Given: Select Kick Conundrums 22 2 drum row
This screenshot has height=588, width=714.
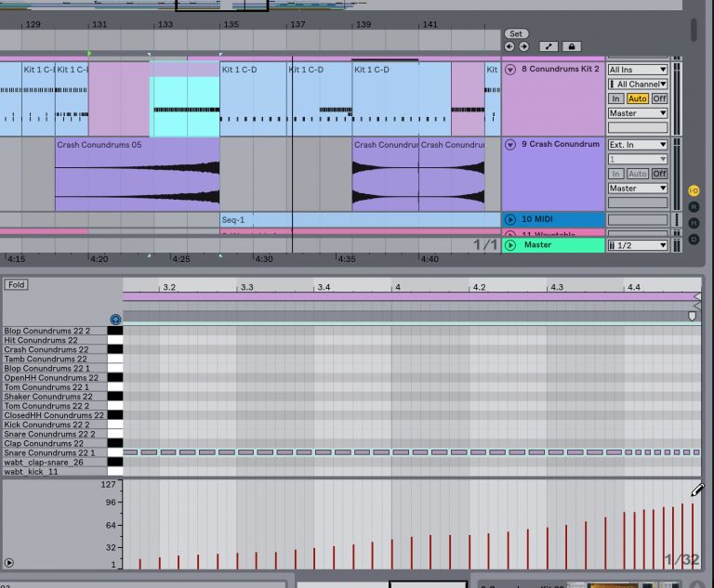Looking at the screenshot, I should tap(55, 425).
